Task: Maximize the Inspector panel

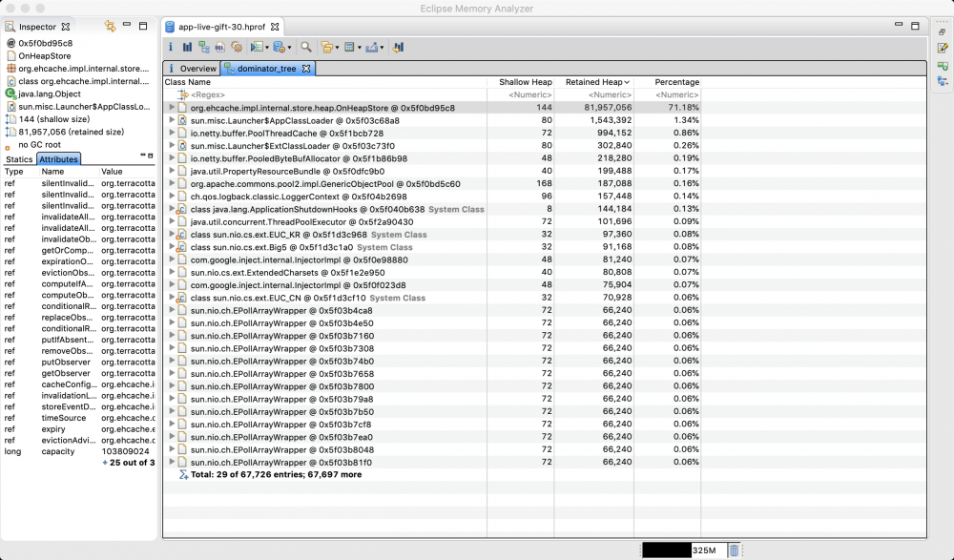Action: pos(143,26)
